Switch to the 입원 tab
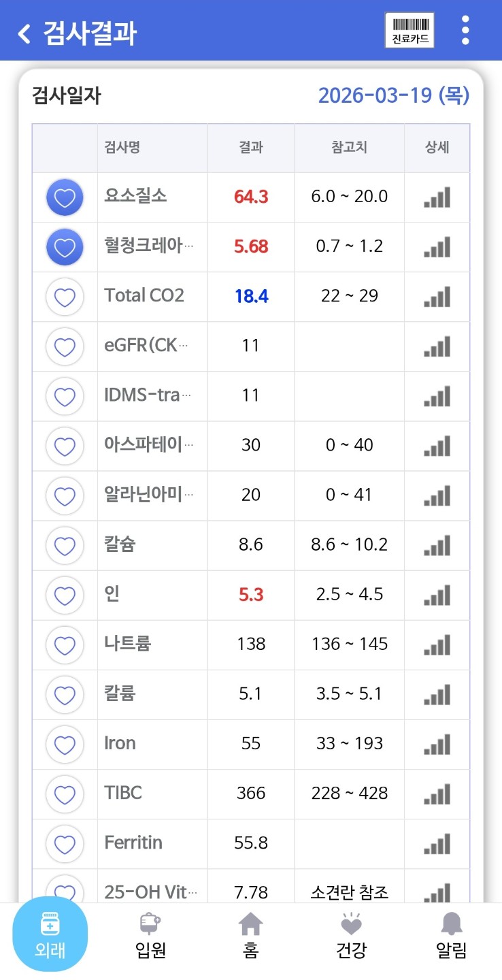 [151, 936]
